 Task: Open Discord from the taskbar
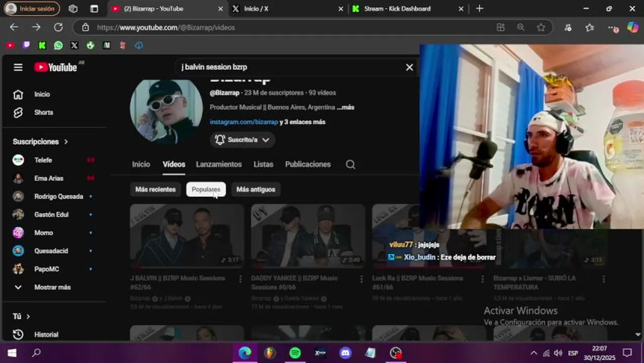coord(346,353)
